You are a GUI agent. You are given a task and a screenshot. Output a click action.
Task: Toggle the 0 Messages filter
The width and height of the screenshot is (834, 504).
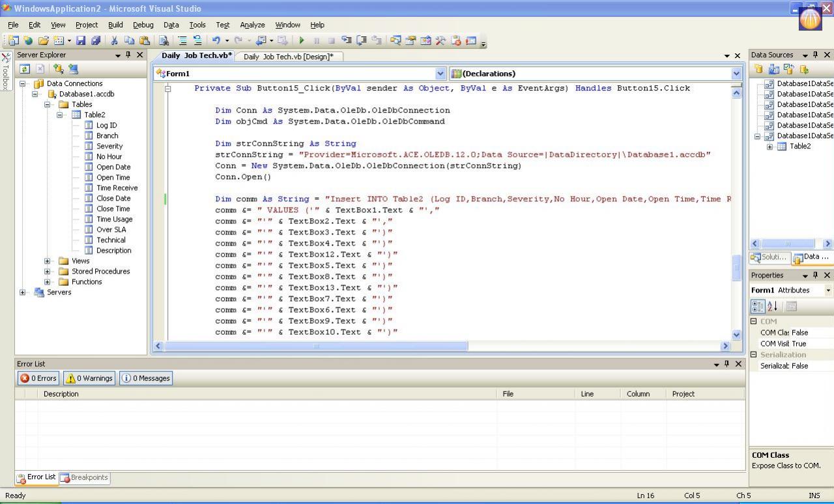tap(146, 378)
